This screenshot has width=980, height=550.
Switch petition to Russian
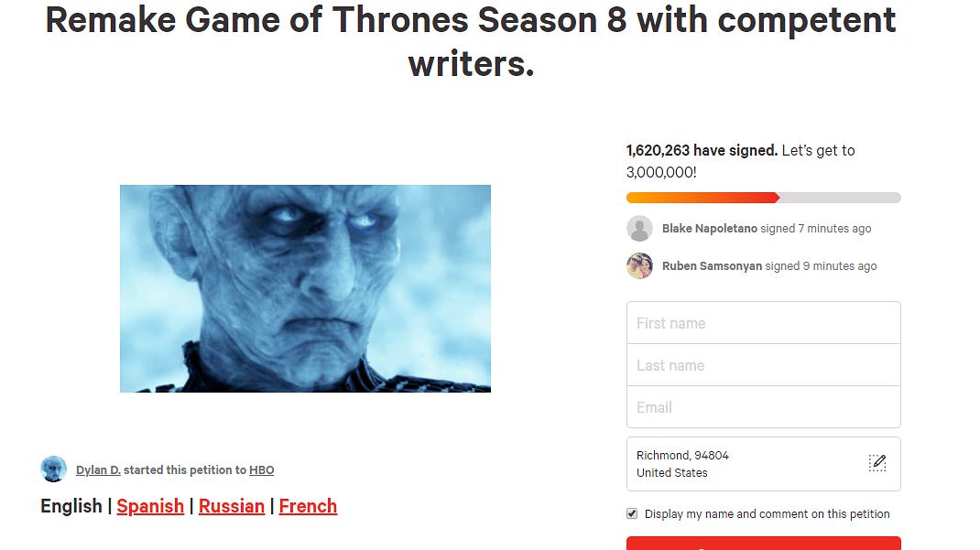click(x=231, y=506)
